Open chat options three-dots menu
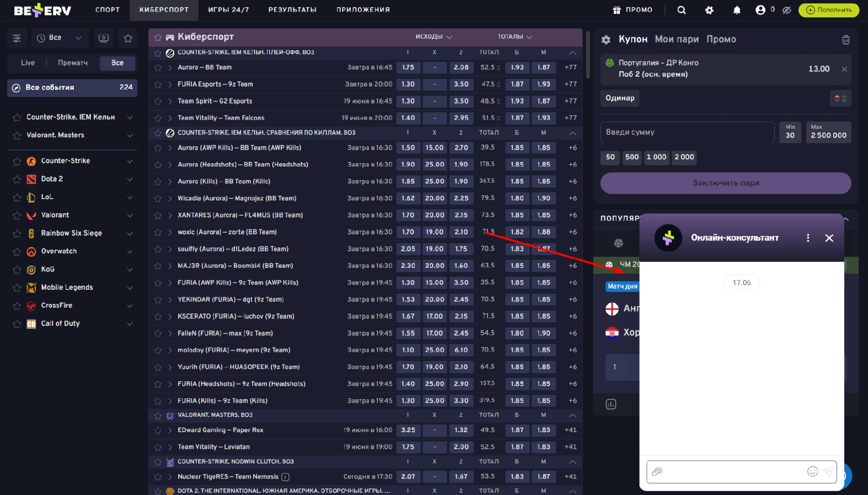The height and width of the screenshot is (495, 868). coord(808,238)
